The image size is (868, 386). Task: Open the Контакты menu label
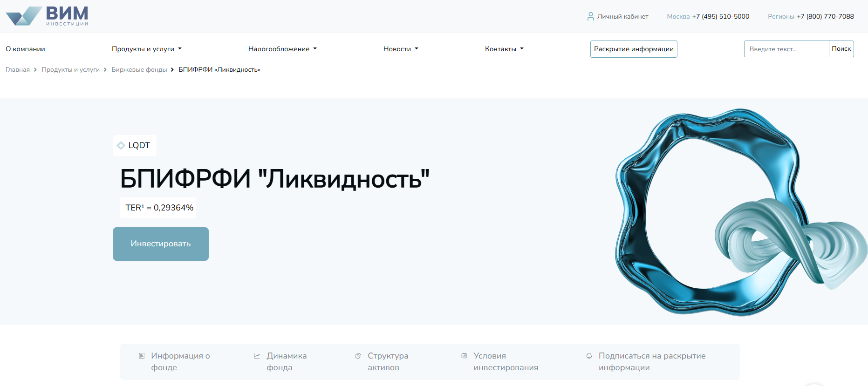(500, 49)
